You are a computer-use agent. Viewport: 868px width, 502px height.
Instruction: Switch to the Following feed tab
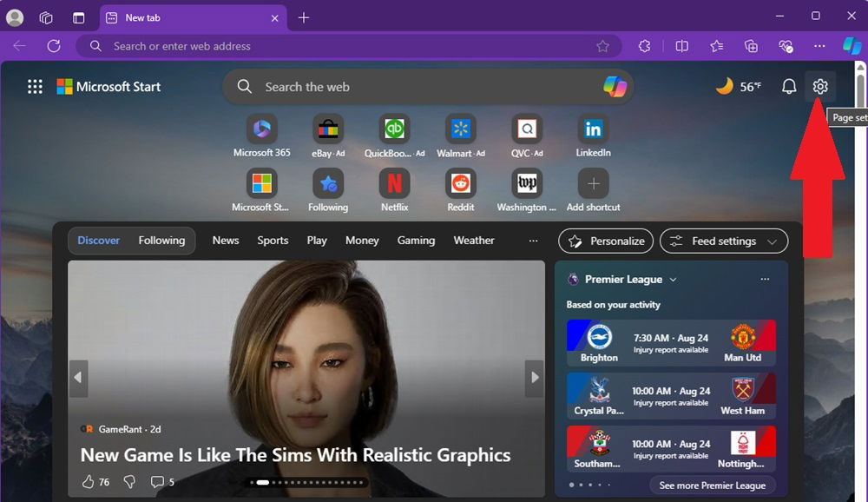[161, 241]
